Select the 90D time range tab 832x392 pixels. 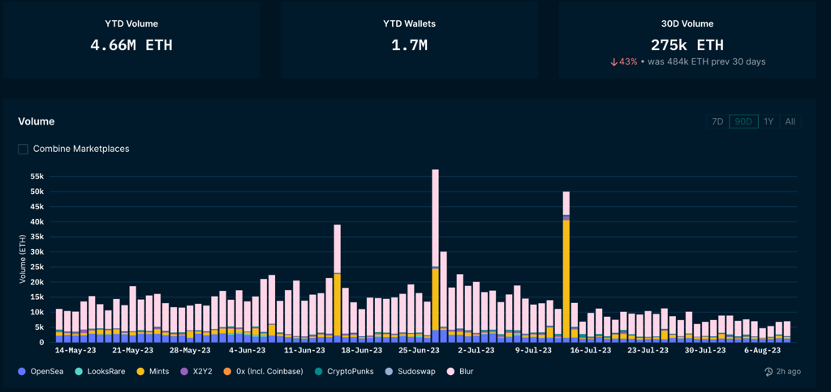(743, 121)
